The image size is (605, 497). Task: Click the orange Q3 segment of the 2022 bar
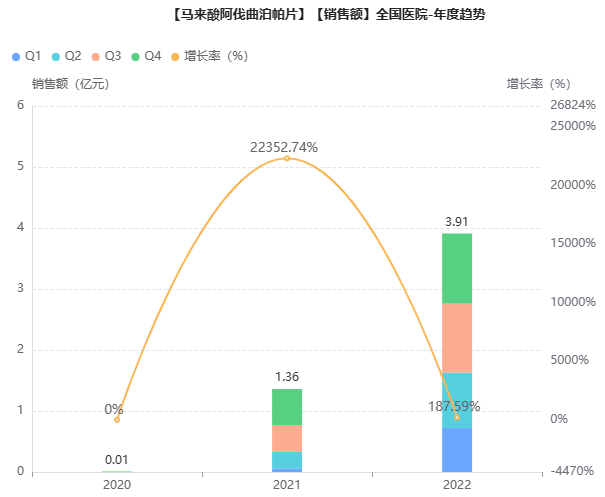457,338
